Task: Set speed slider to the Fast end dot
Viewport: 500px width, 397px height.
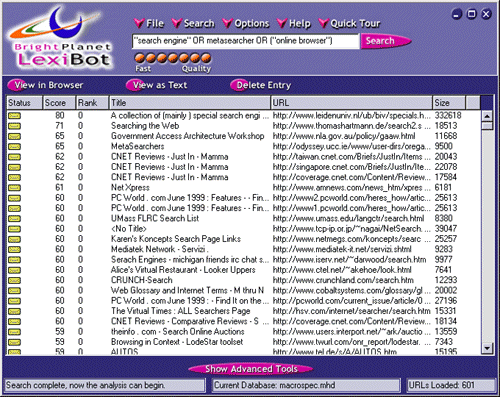Action: click(140, 58)
